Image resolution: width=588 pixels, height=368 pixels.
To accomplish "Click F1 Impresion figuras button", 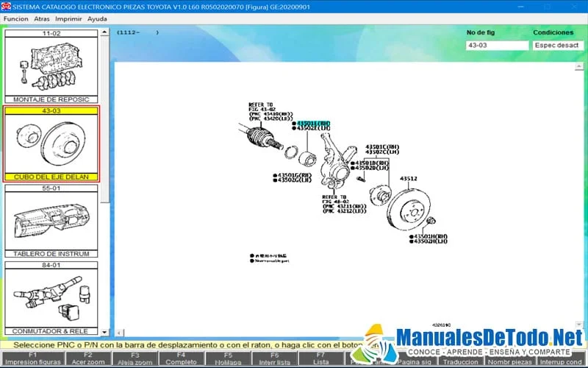I will coord(32,358).
